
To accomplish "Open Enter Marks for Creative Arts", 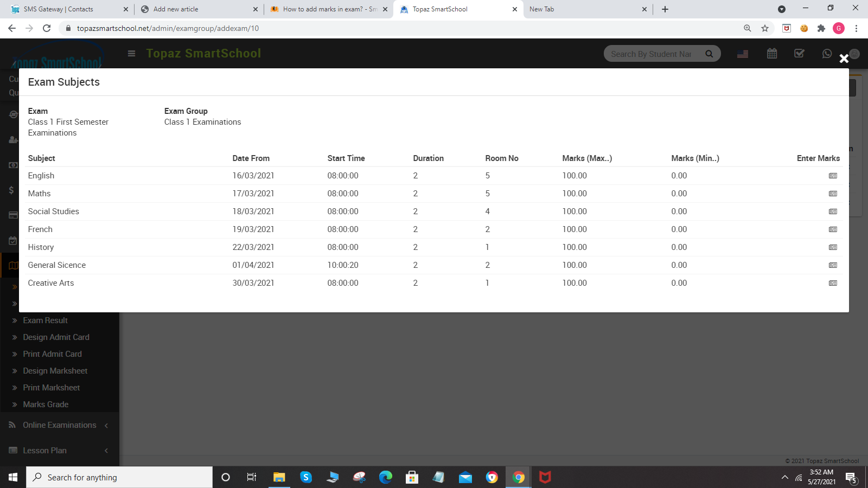I will (x=833, y=283).
